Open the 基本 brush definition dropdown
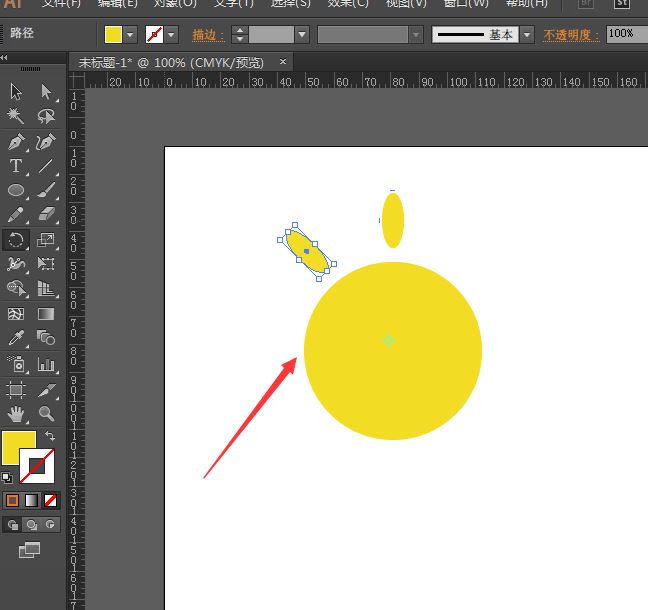This screenshot has height=610, width=648. click(527, 35)
